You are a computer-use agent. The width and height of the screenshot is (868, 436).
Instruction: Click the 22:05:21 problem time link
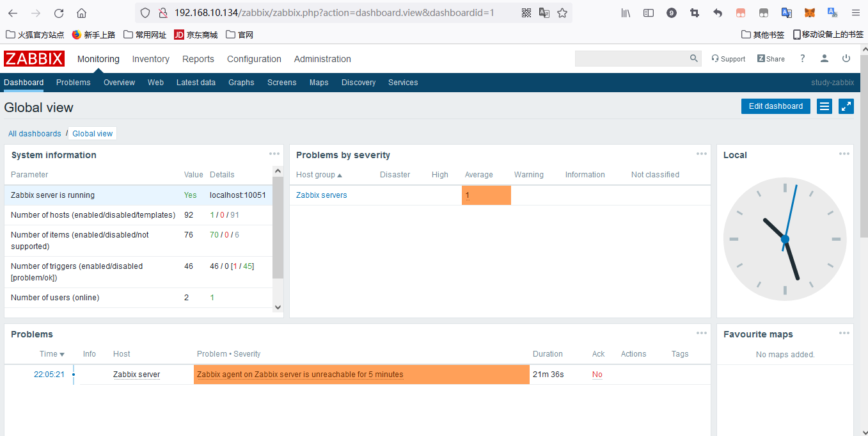(x=49, y=375)
